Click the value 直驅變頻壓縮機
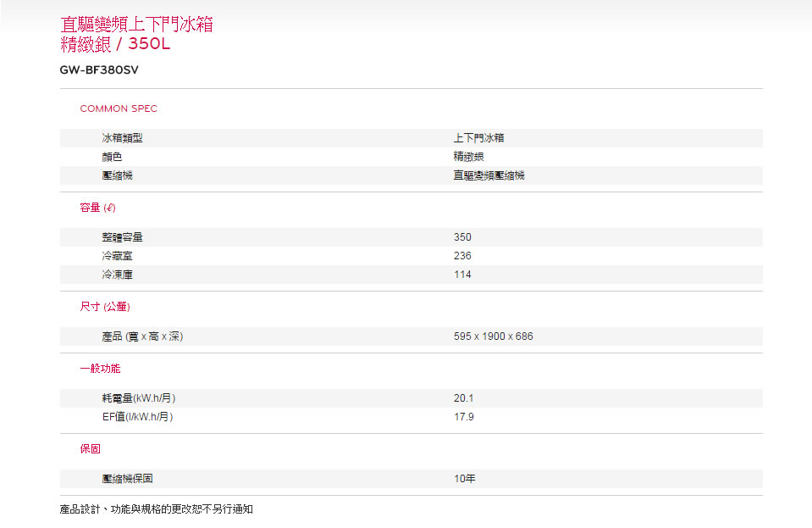Screen dimensions: 812x528 click(489, 175)
